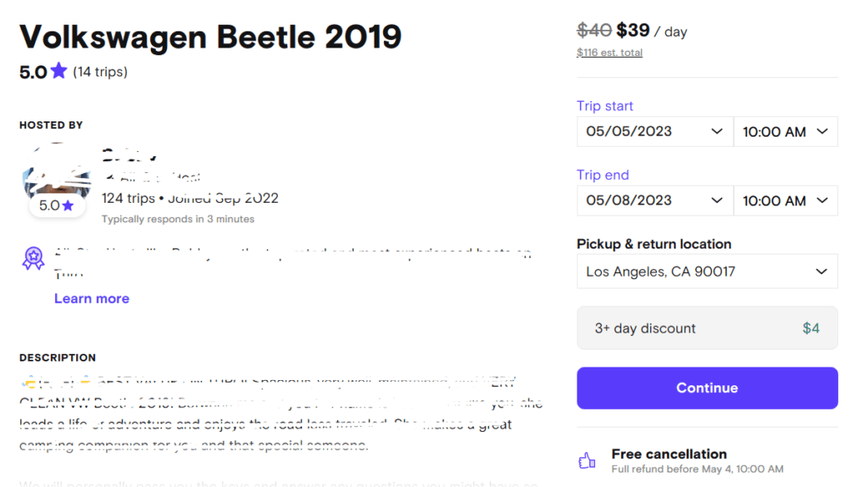Open the trip start time dropdown
This screenshot has width=868, height=487.
coord(785,132)
